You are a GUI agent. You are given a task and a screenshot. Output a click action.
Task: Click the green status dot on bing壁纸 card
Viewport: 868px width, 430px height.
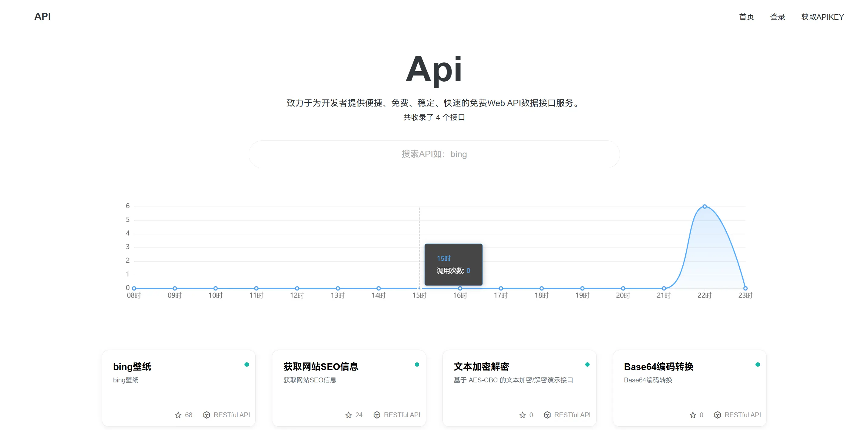click(247, 364)
